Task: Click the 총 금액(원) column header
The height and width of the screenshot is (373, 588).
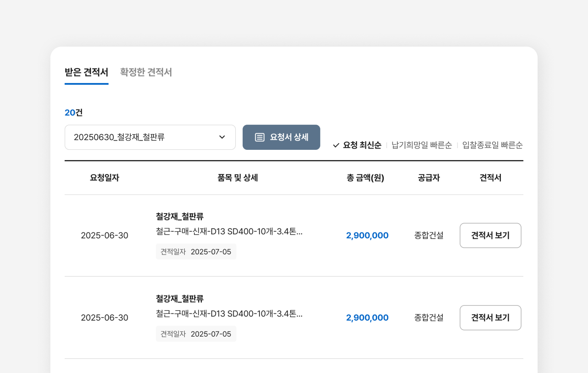Action: point(365,178)
